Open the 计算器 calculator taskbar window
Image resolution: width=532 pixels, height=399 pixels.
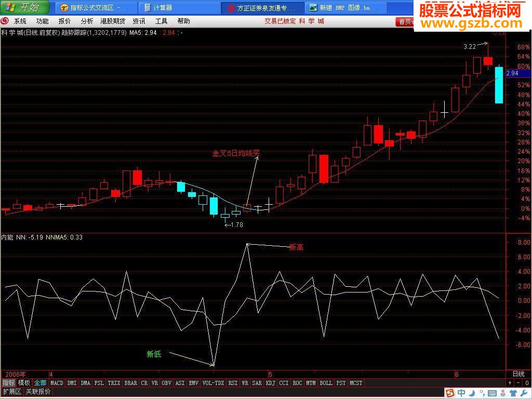[180, 8]
